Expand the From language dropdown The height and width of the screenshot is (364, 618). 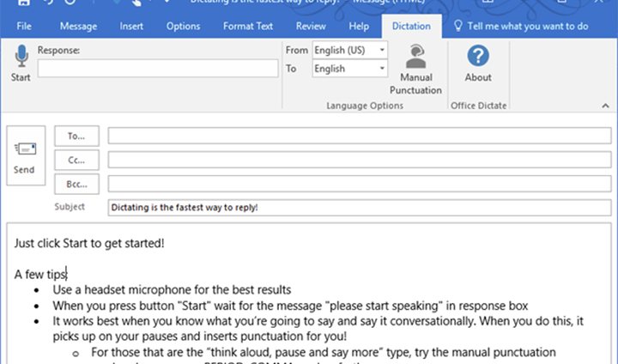pyautogui.click(x=382, y=51)
